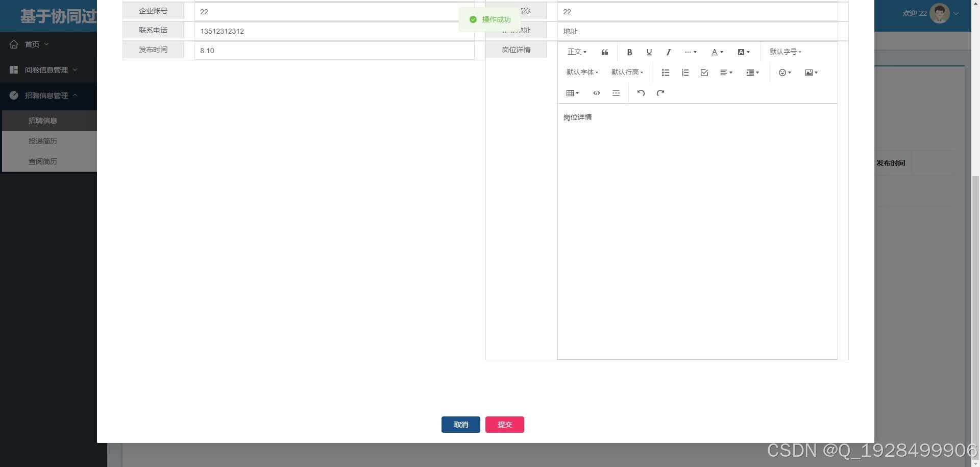This screenshot has width=980, height=467.
Task: Open the 查阅简历 submenu item
Action: pos(50,161)
